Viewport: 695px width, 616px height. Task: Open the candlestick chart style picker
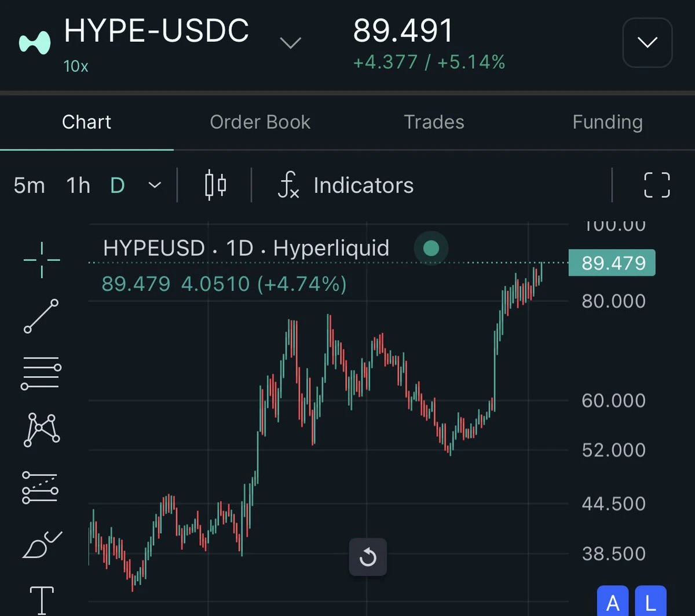coord(215,185)
